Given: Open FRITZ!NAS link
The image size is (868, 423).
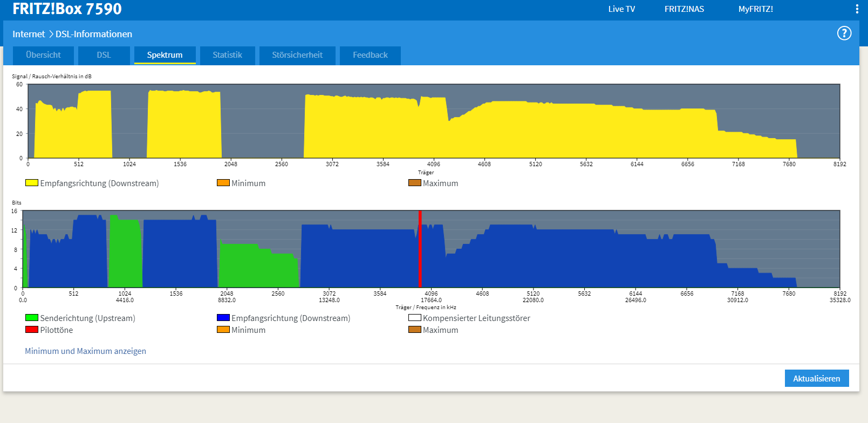Looking at the screenshot, I should tap(684, 9).
